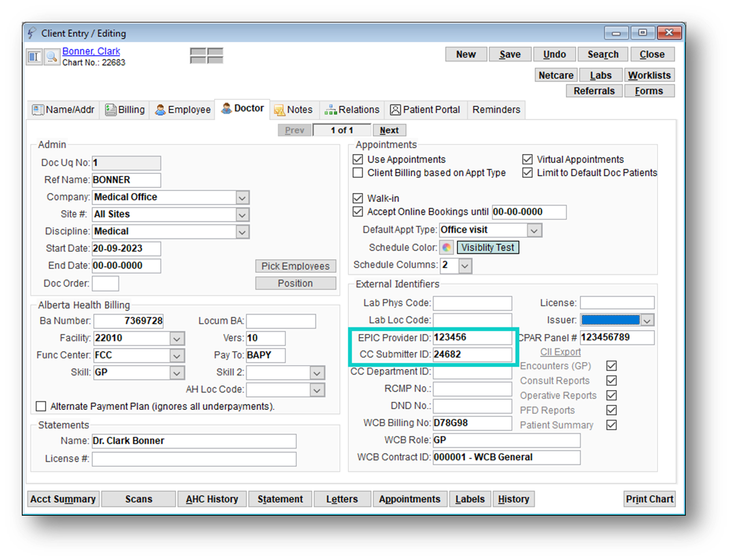Enable Client Billing based on Appt Type
731x560 pixels.
coord(358,173)
